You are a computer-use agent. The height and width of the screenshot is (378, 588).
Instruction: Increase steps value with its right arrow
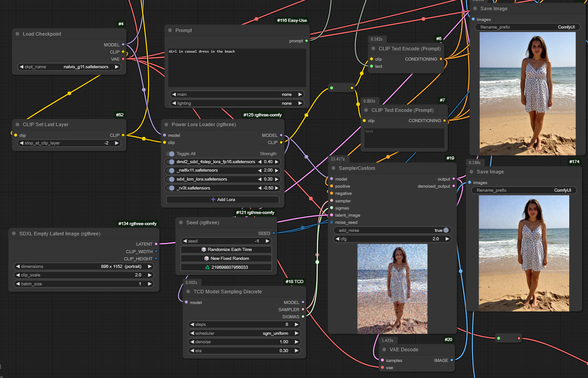click(296, 325)
